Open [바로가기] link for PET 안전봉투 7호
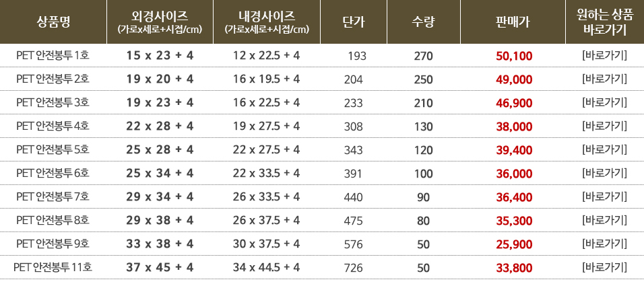Screen dimensions: 644x288 pyautogui.click(x=604, y=197)
